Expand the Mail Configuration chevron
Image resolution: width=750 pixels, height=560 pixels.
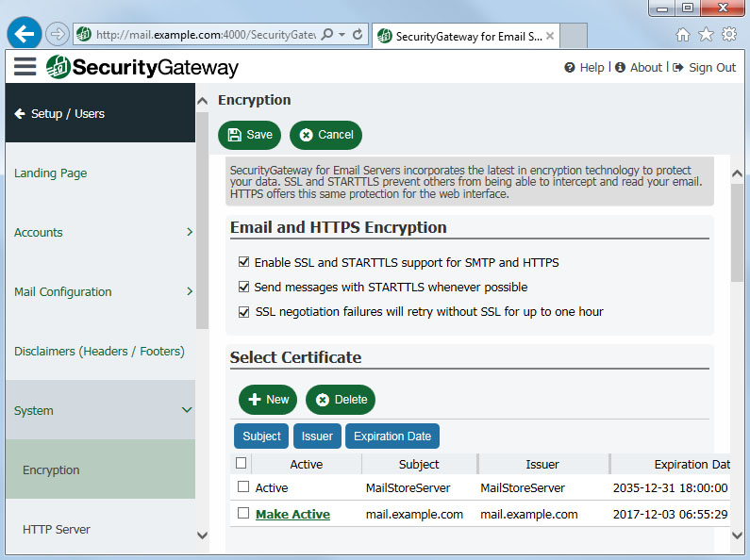click(190, 291)
